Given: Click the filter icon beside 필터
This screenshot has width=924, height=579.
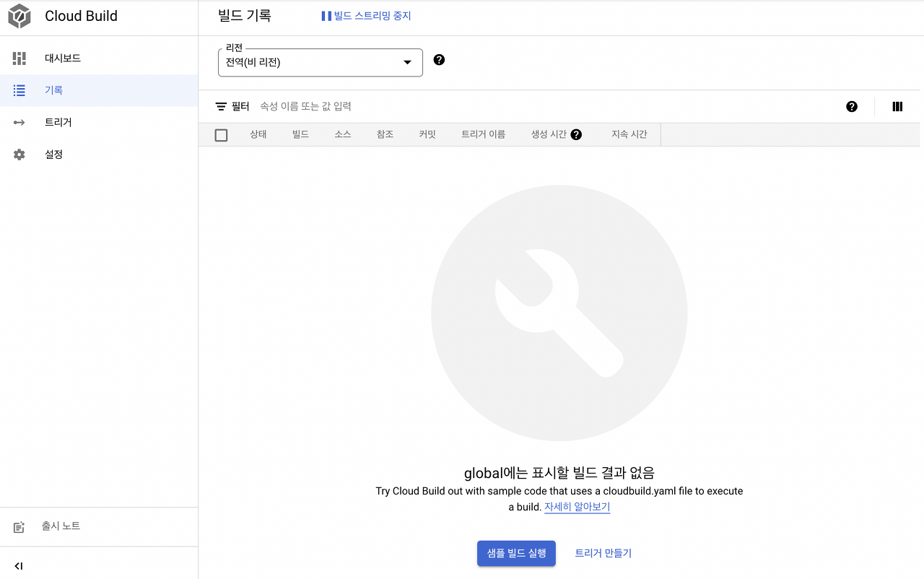Looking at the screenshot, I should coord(221,107).
